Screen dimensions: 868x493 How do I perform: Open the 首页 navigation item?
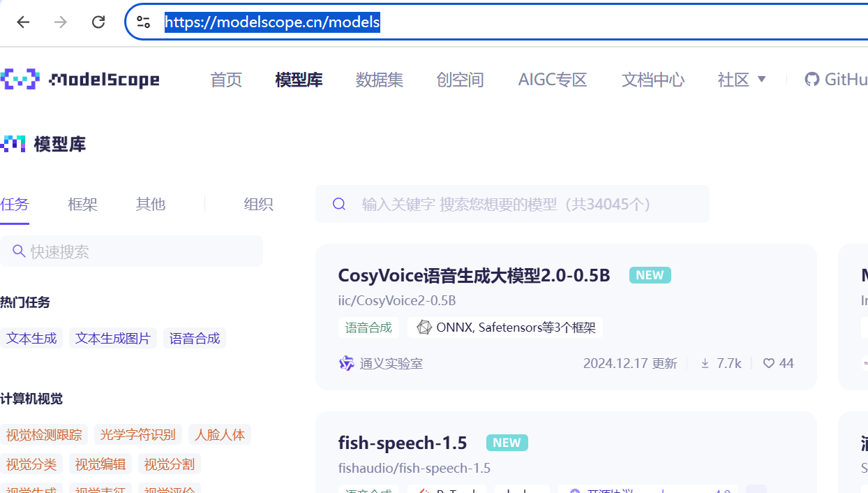(226, 80)
